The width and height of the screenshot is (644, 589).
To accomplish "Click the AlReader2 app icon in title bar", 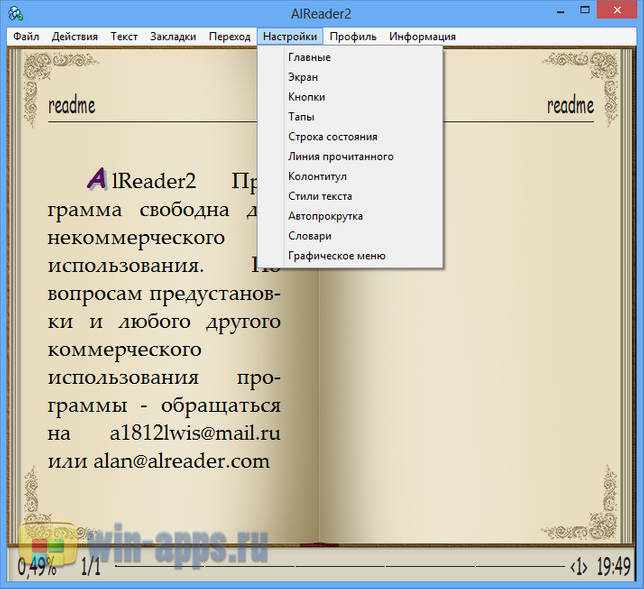I will [x=15, y=14].
